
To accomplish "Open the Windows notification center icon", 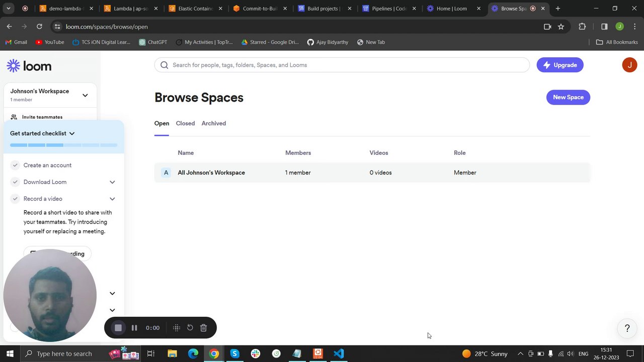I will (x=630, y=353).
